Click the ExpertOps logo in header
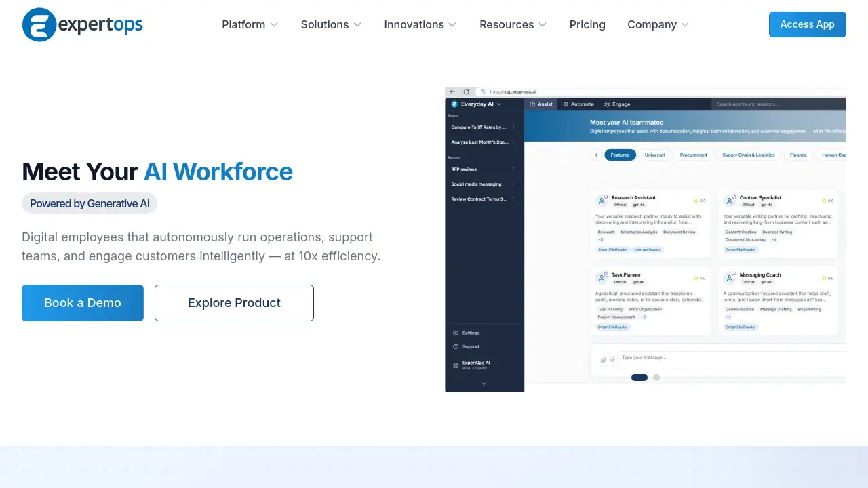This screenshot has width=868, height=488. (x=82, y=24)
